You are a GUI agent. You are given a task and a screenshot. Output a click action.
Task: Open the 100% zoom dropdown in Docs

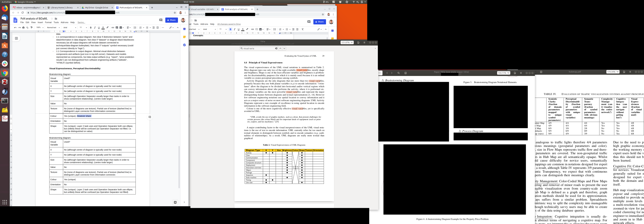(40, 28)
